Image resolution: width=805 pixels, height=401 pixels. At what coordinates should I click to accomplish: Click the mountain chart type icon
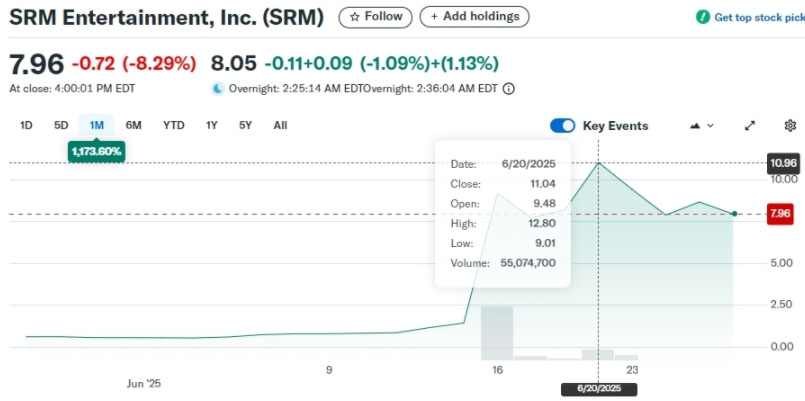(x=695, y=126)
